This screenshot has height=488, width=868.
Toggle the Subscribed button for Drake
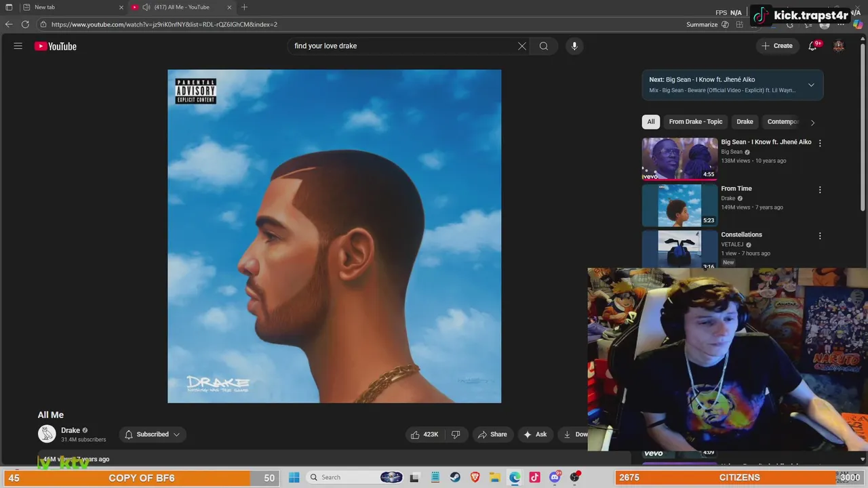click(153, 434)
